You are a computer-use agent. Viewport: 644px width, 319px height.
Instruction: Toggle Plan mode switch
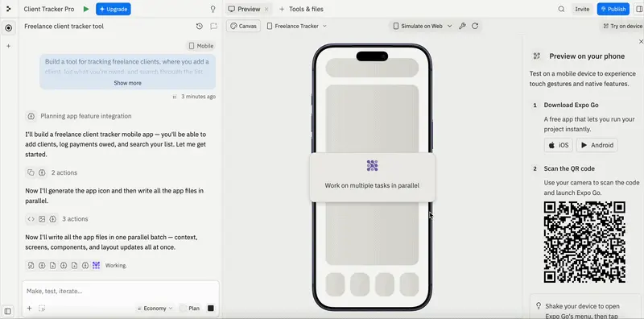point(183,309)
